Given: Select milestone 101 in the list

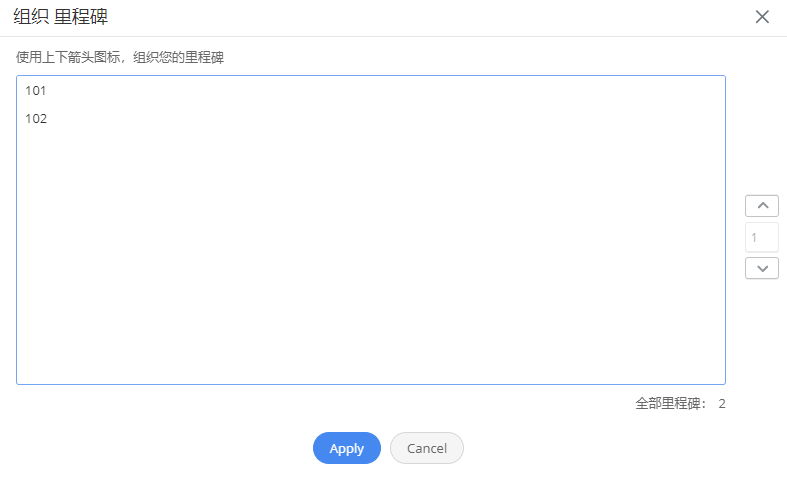Looking at the screenshot, I should (36, 91).
